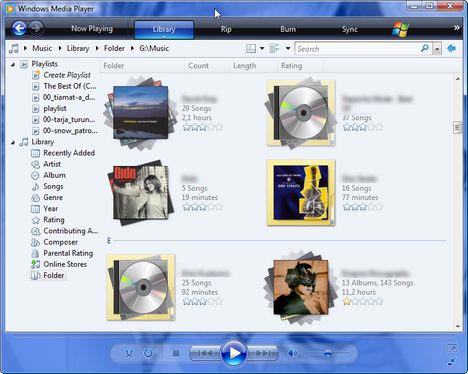468x374 pixels.
Task: Select Artist in the Library tree
Action: coord(52,164)
